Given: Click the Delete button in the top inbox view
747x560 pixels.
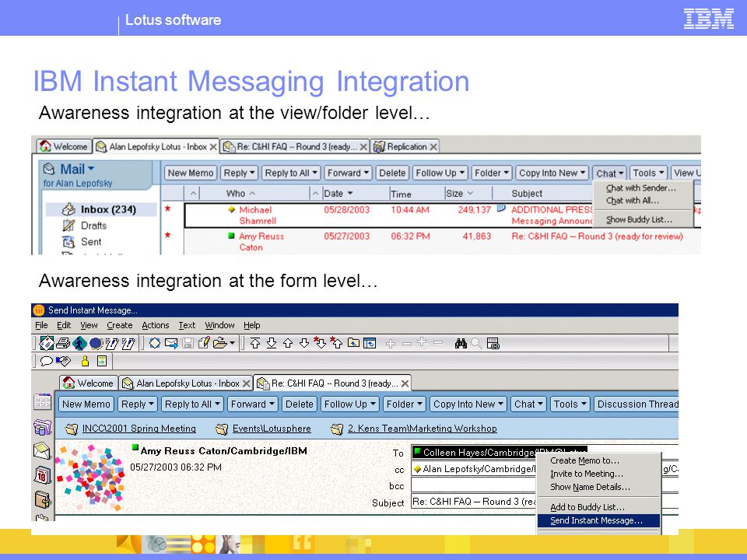Looking at the screenshot, I should point(392,173).
